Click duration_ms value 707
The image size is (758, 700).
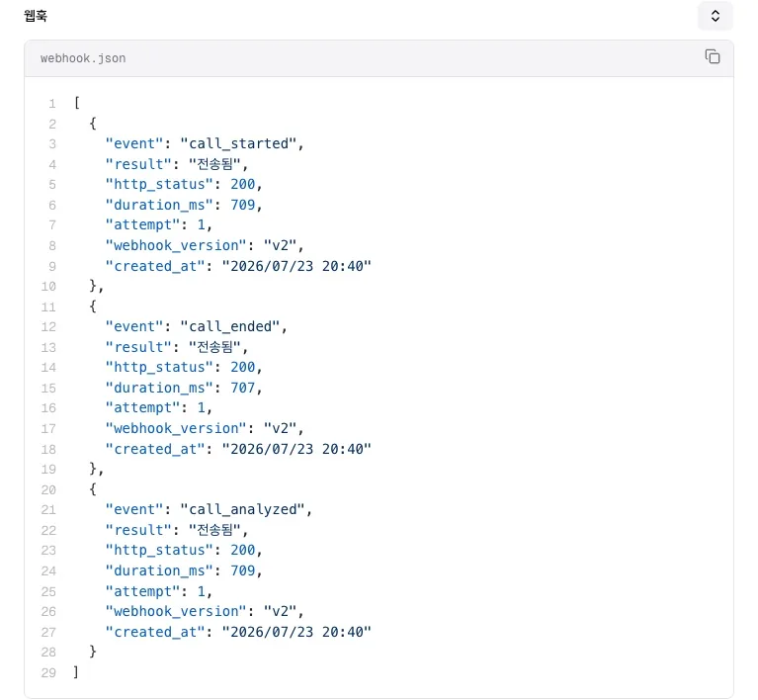243,388
